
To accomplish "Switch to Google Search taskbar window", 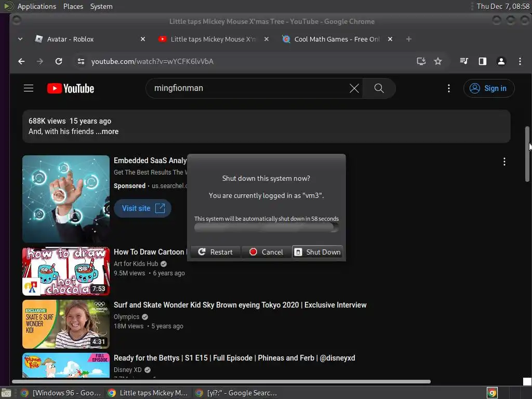I will [236, 393].
